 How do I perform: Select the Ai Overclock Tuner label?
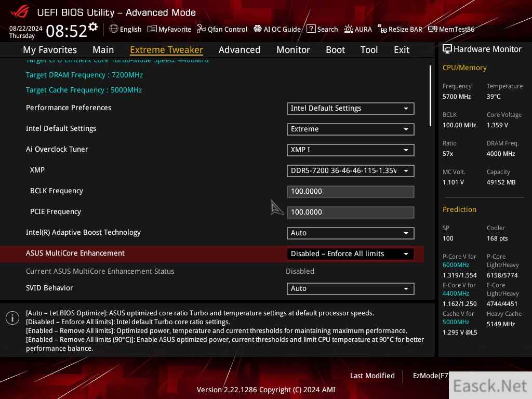tap(57, 149)
